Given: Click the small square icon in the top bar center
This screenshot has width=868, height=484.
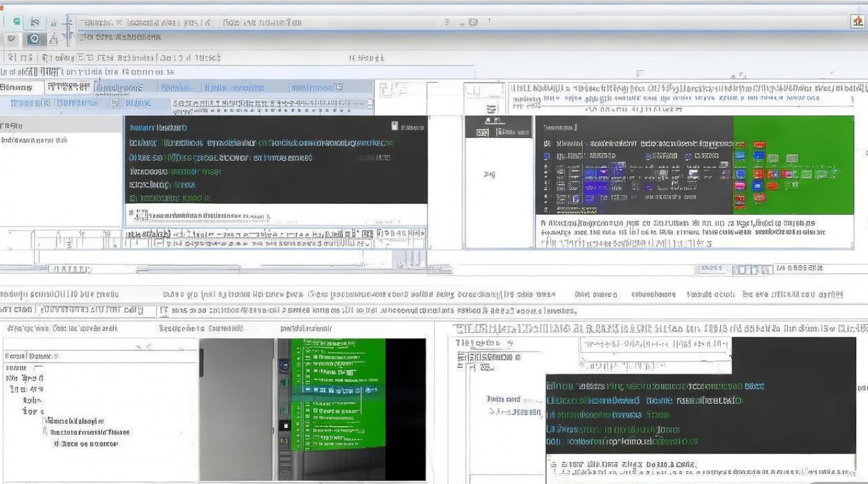Looking at the screenshot, I should click(x=473, y=22).
